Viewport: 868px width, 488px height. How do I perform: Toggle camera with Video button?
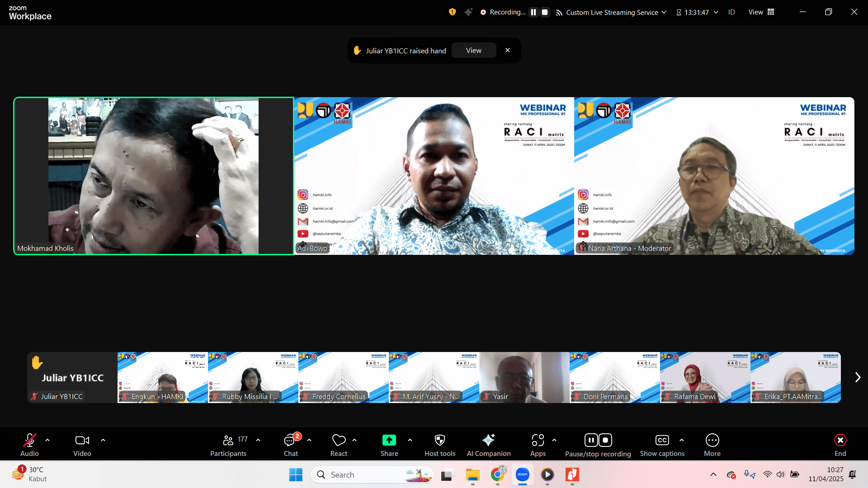[82, 440]
